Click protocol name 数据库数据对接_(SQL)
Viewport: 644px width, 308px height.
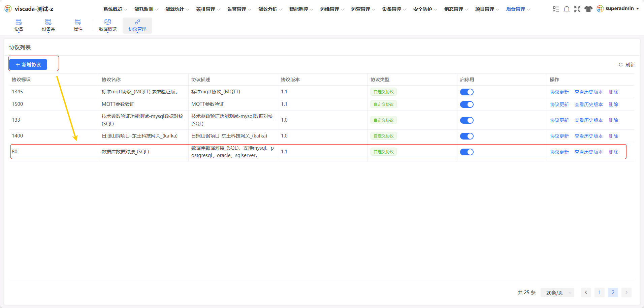tap(125, 152)
